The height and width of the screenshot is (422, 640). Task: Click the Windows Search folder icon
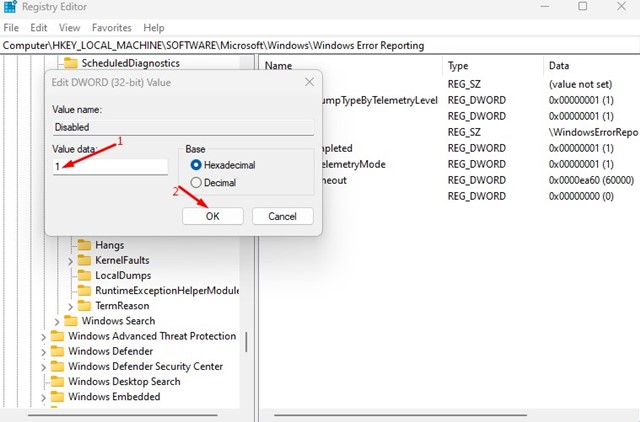click(x=70, y=321)
